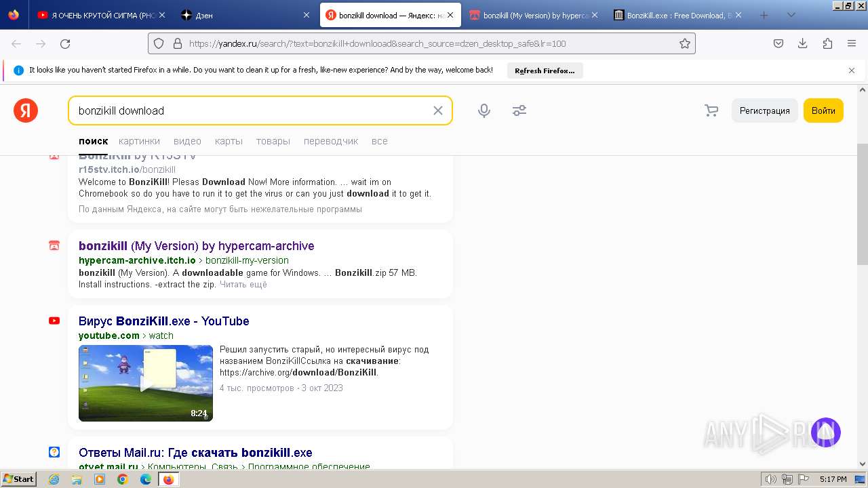
Task: Click the r15stv.itch.io/bonzikill URL
Action: coord(127,169)
